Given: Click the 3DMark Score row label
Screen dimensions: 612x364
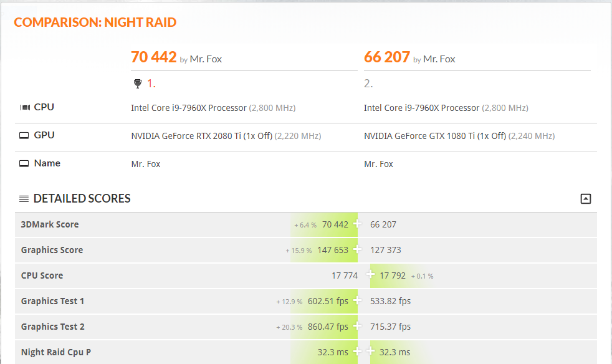Looking at the screenshot, I should [50, 224].
